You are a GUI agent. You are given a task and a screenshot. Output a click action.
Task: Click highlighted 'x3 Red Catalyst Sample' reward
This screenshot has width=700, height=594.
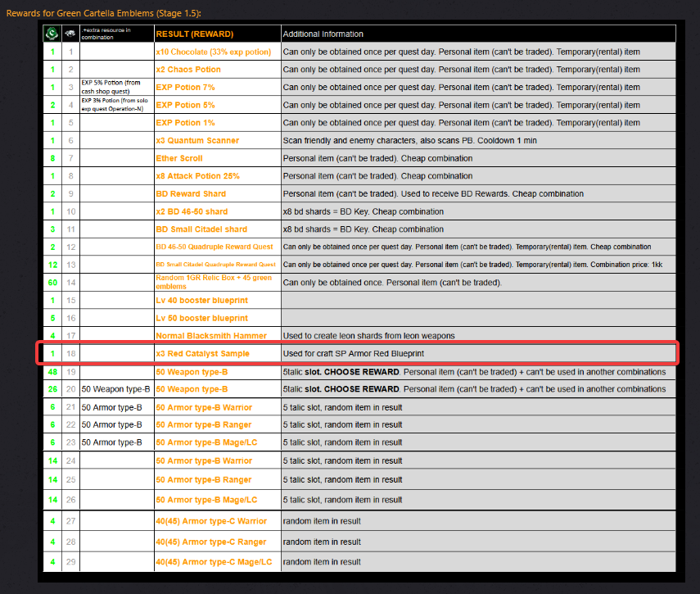202,353
